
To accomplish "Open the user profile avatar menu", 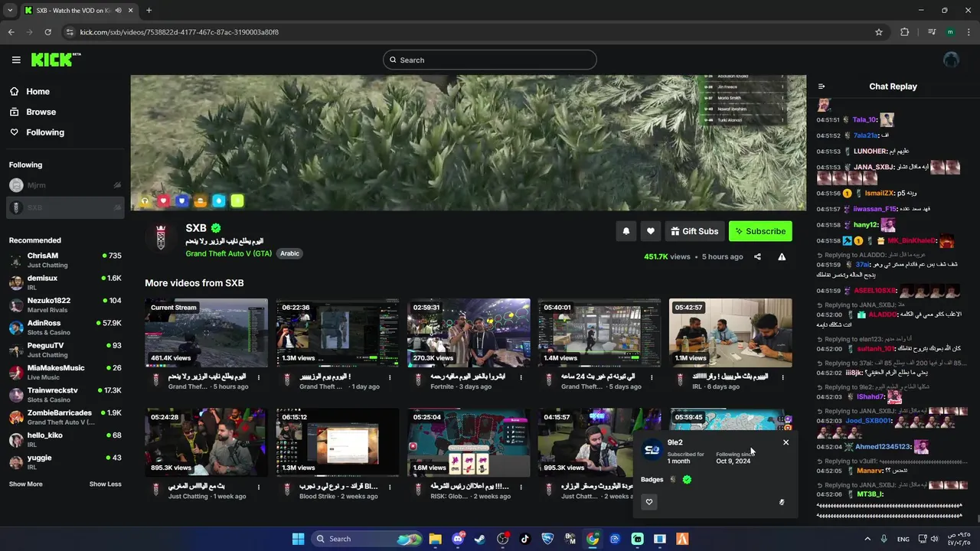I will pos(951,60).
